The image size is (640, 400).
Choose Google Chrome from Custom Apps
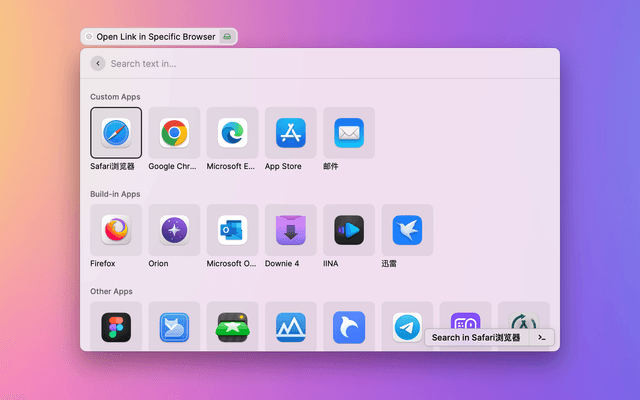(174, 133)
